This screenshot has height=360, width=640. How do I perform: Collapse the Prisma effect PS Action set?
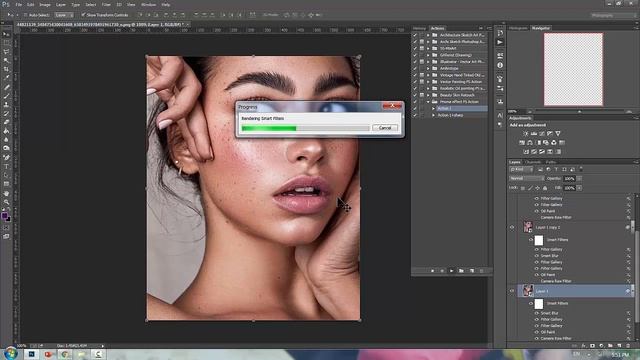pos(428,102)
